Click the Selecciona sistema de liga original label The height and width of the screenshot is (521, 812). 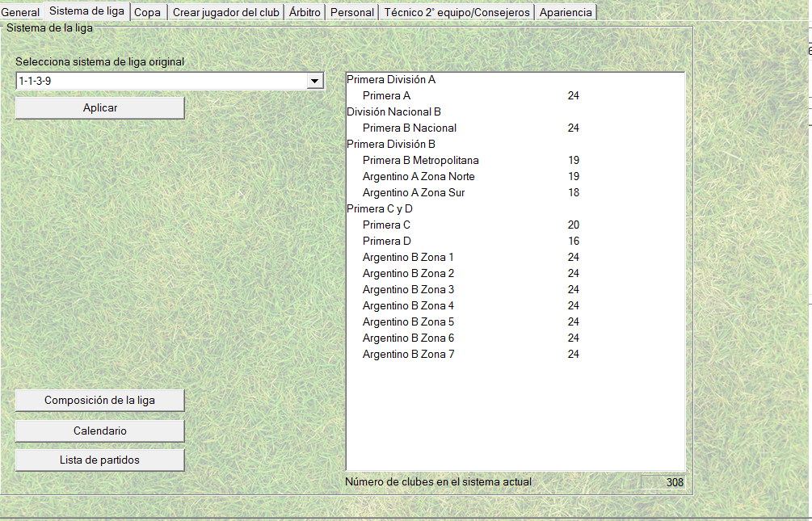pyautogui.click(x=100, y=61)
